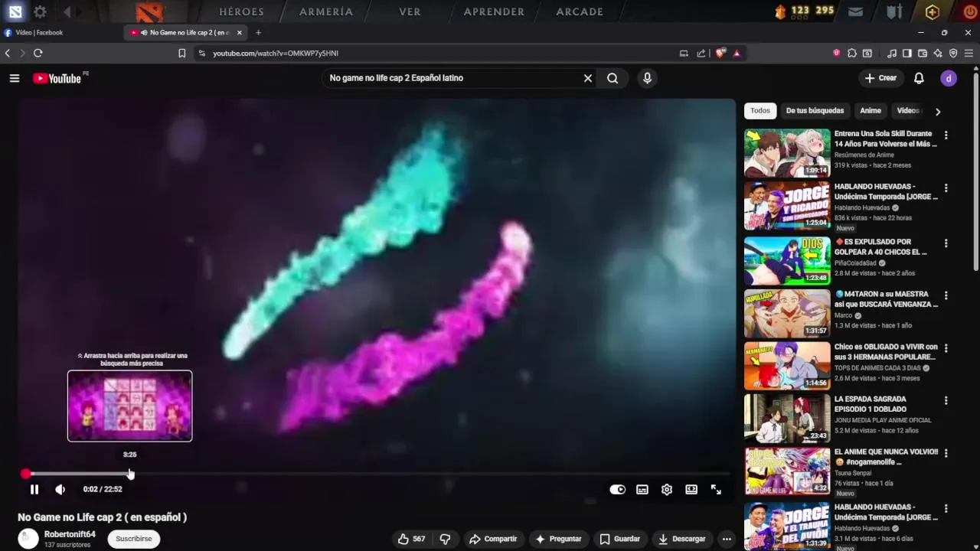This screenshot has width=980, height=551.
Task: Open options for La Espada Sagrada video
Action: tap(946, 400)
